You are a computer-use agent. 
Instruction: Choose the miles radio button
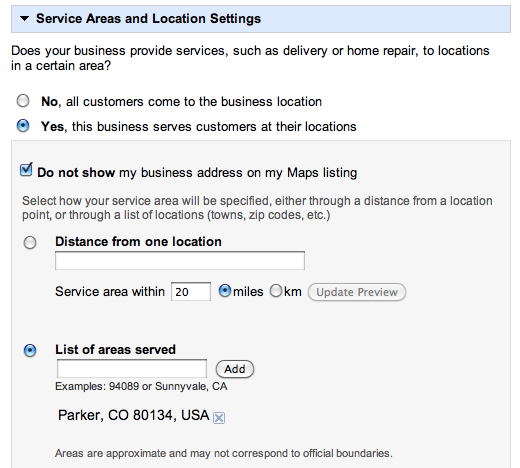click(225, 291)
